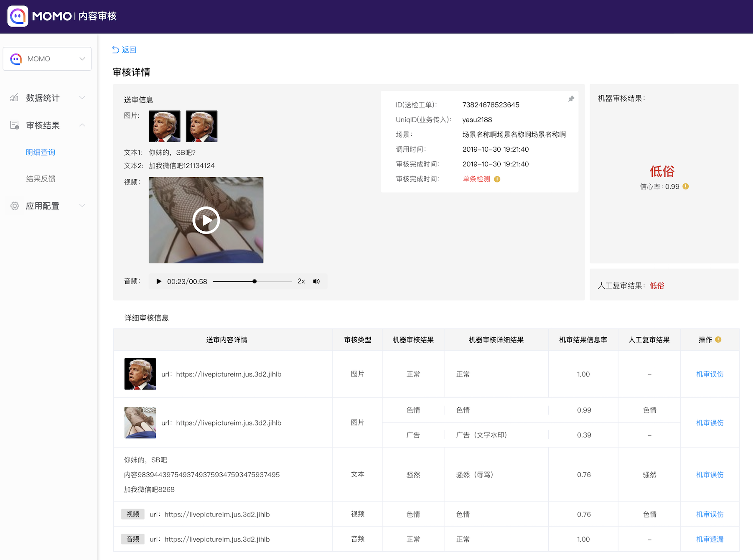Click the 人工复审结果 低俗 value
Image resolution: width=753 pixels, height=560 pixels.
(657, 285)
